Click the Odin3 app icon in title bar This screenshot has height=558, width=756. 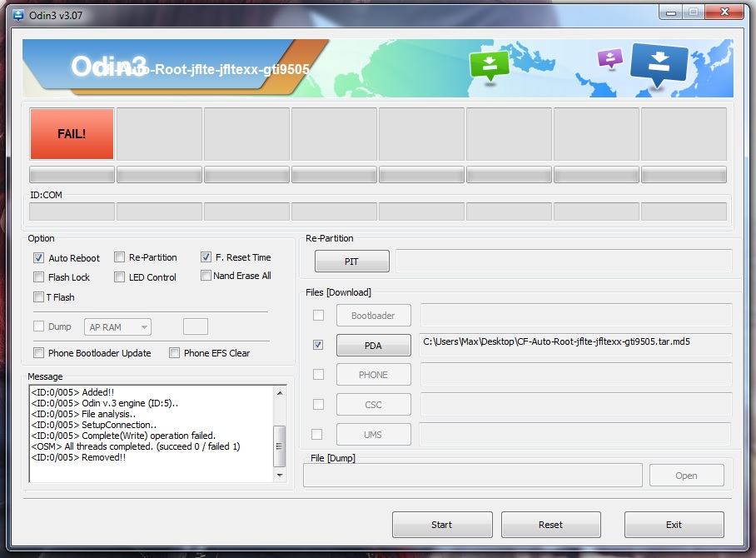(x=18, y=15)
